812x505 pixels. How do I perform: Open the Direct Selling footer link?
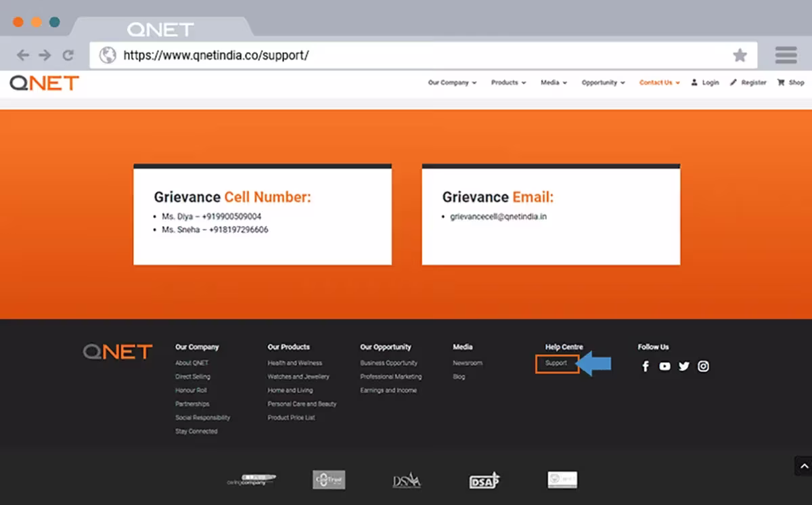193,376
